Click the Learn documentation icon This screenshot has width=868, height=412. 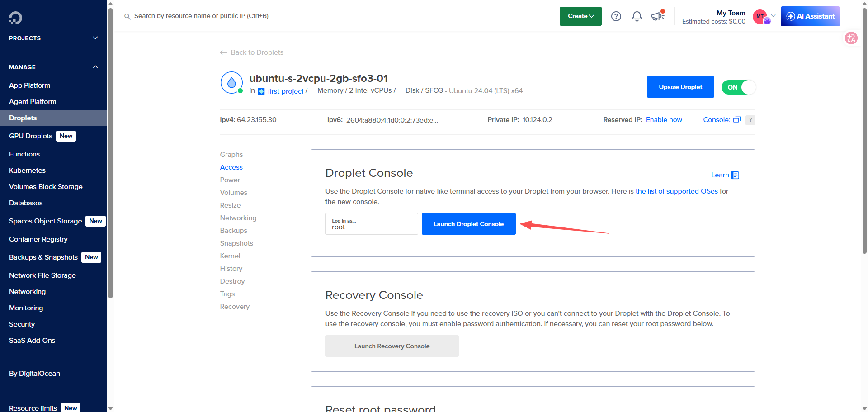(x=735, y=175)
